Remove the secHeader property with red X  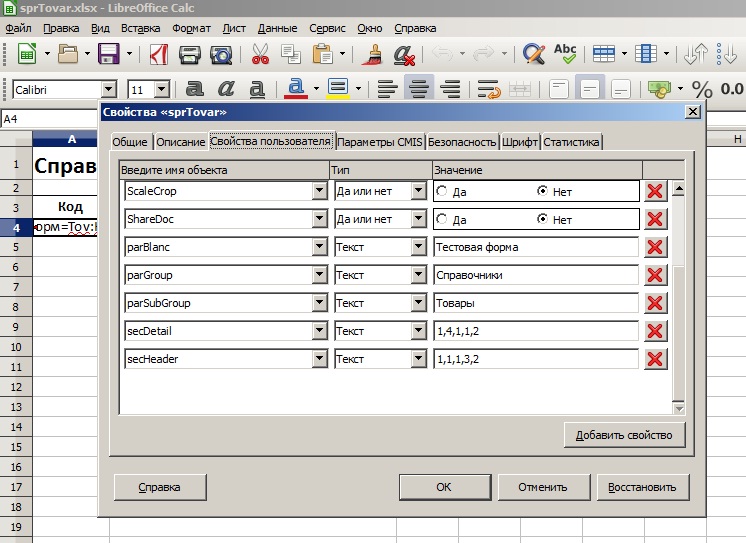pos(656,359)
